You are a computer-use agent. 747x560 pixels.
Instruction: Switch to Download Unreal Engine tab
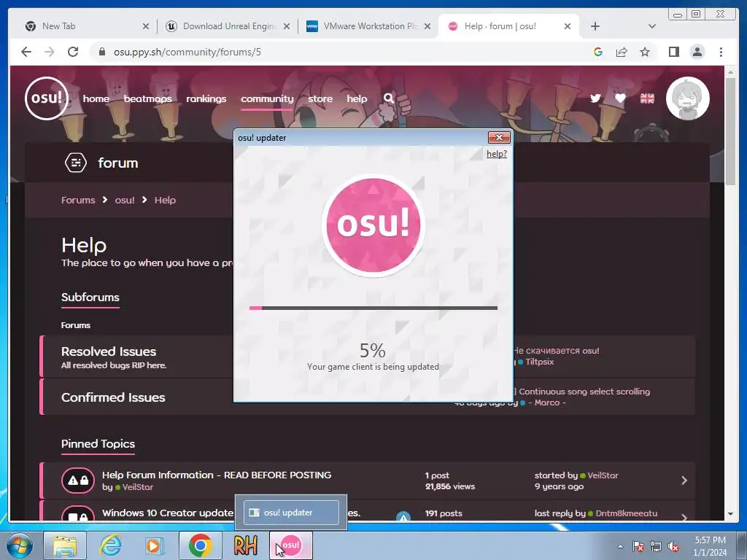click(x=228, y=26)
